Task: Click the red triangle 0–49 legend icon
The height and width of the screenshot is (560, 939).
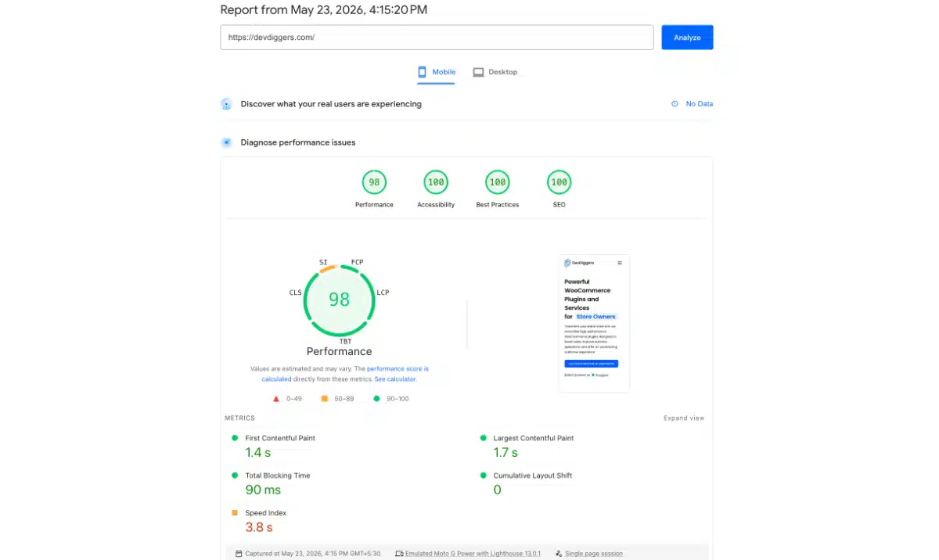Action: point(276,399)
